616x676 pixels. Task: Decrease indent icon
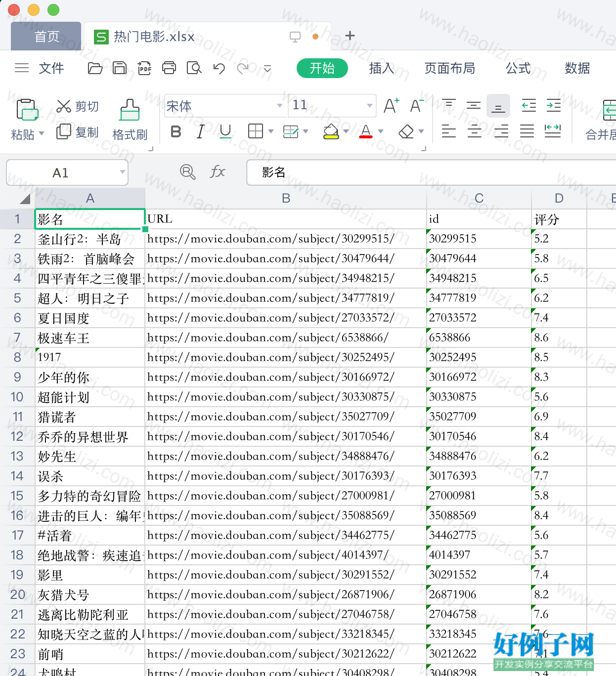pos(529,105)
